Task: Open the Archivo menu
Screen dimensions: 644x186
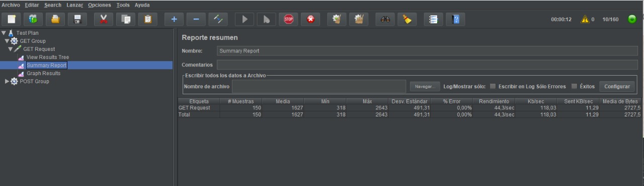Action: 11,5
